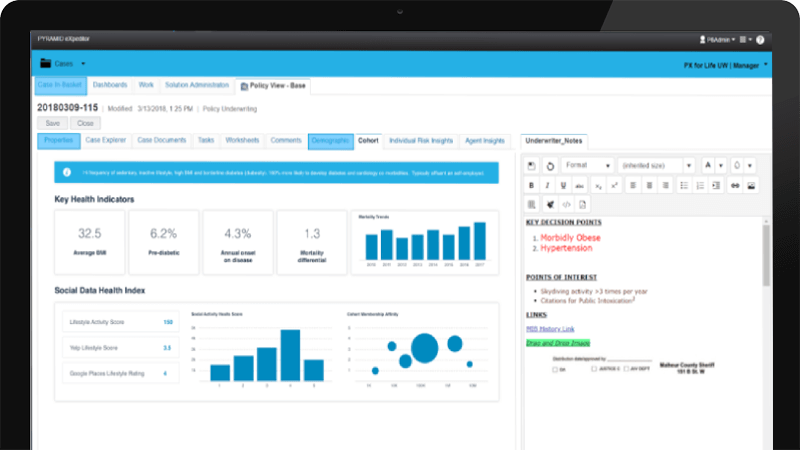Select the Properties tab button
Screen dimensions: 800x450
59,141
